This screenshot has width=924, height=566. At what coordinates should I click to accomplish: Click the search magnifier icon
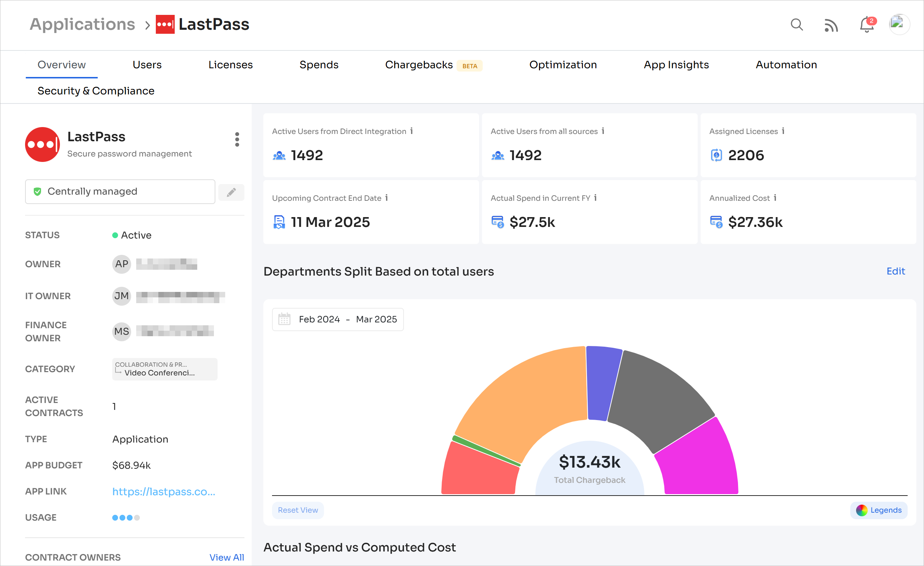(797, 25)
